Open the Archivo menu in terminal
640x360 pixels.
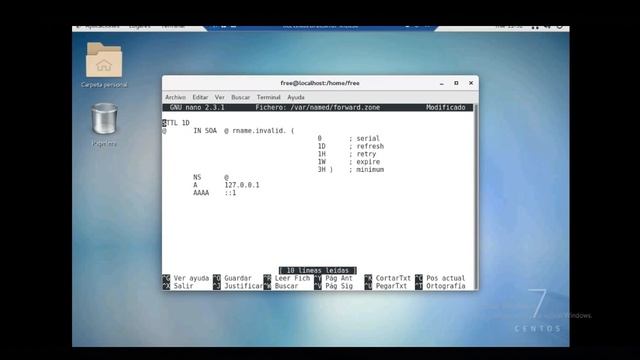coord(176,97)
